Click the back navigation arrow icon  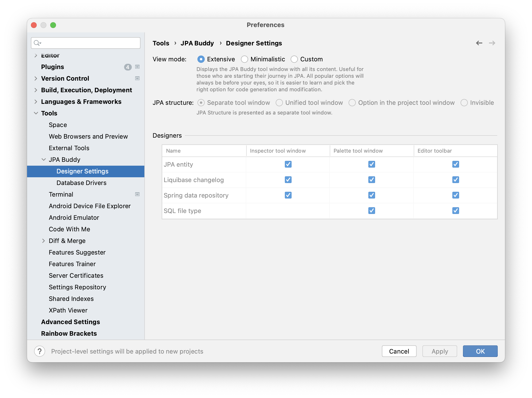pyautogui.click(x=479, y=43)
